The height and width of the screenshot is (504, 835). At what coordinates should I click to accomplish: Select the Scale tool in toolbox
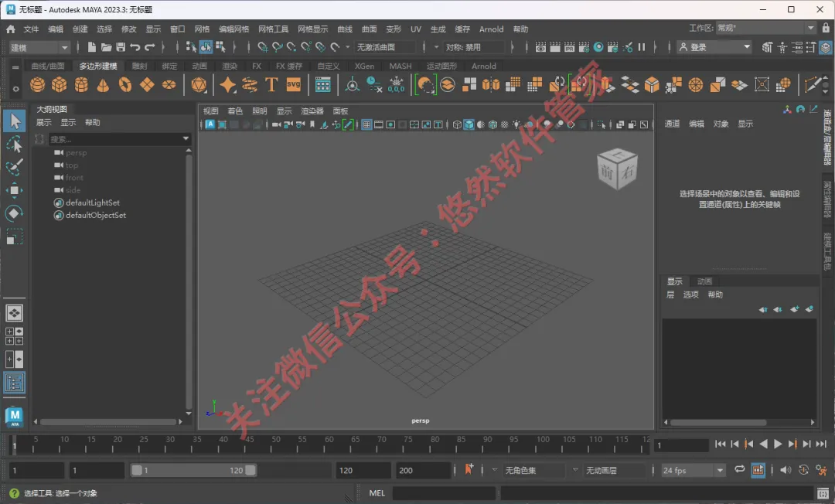click(15, 237)
